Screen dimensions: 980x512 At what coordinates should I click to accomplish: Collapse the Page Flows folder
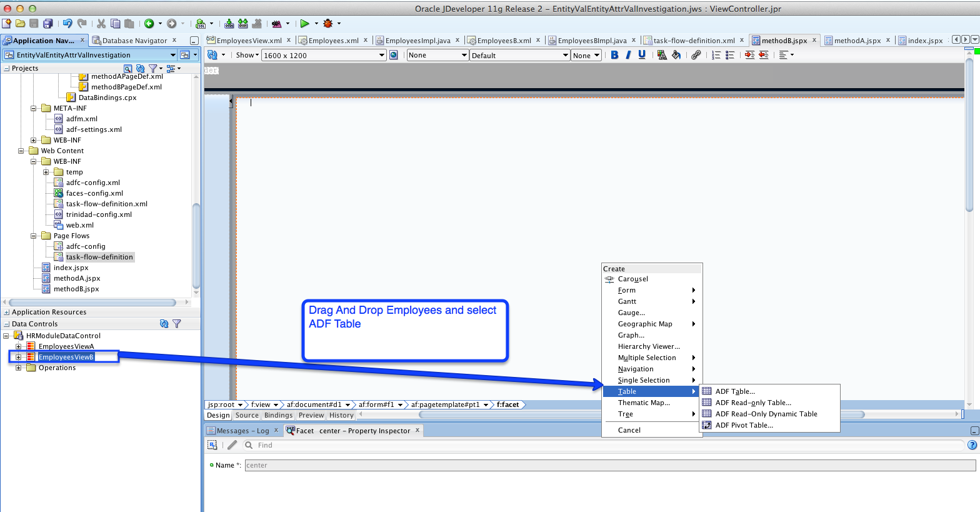33,236
